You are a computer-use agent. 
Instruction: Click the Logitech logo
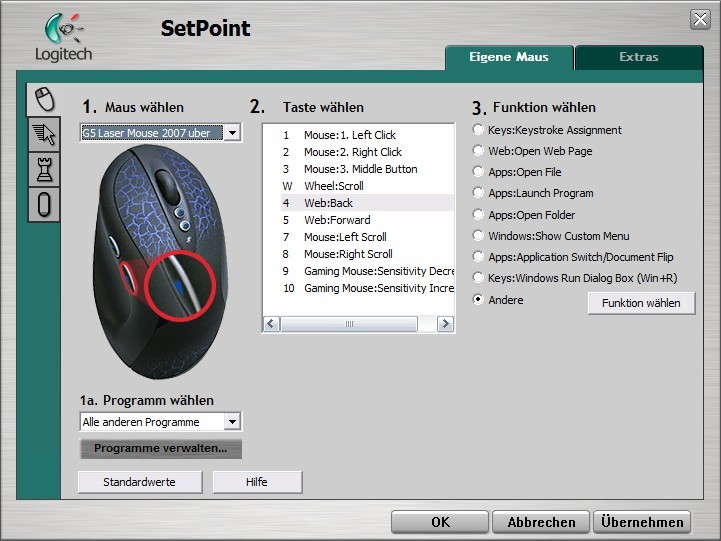[x=63, y=38]
